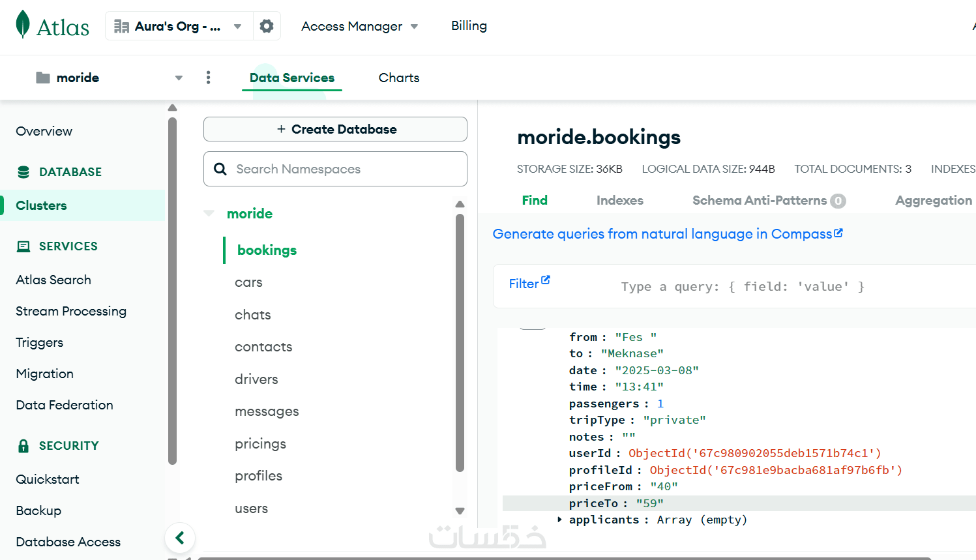Image resolution: width=976 pixels, height=560 pixels.
Task: Click the "Meknase" destination value
Action: click(632, 353)
